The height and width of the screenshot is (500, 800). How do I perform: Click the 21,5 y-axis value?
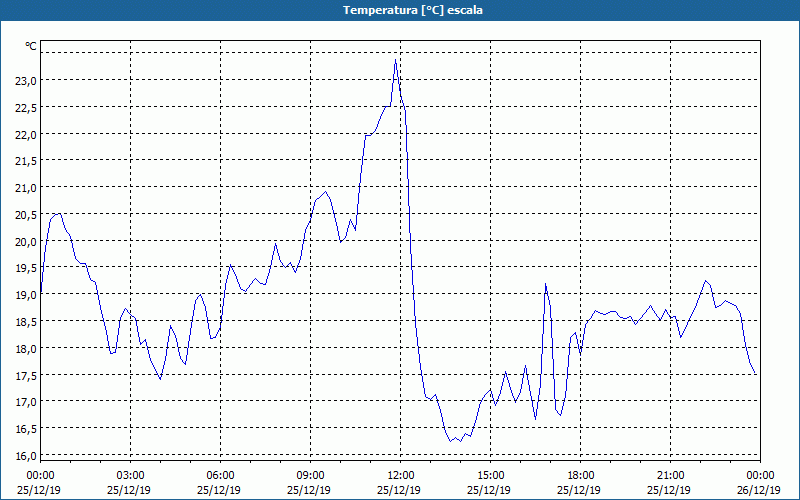(27, 161)
